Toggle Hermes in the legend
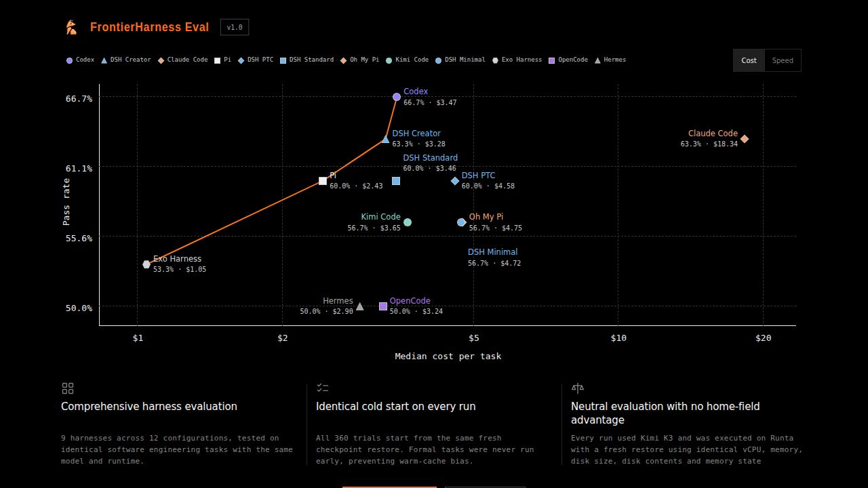 610,60
